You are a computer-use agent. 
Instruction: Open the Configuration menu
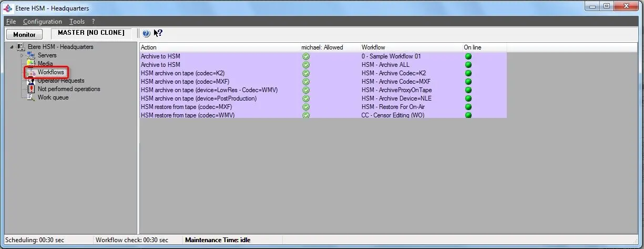pos(42,22)
